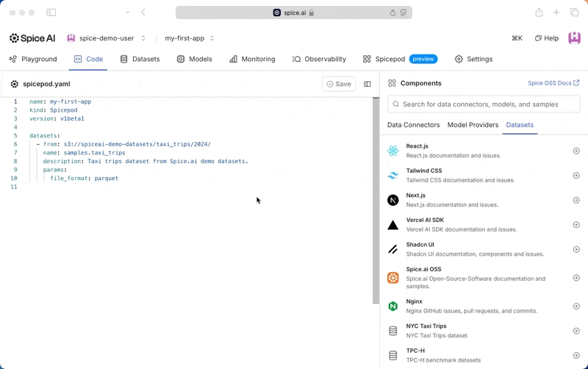Open the Monitoring tab

point(252,59)
